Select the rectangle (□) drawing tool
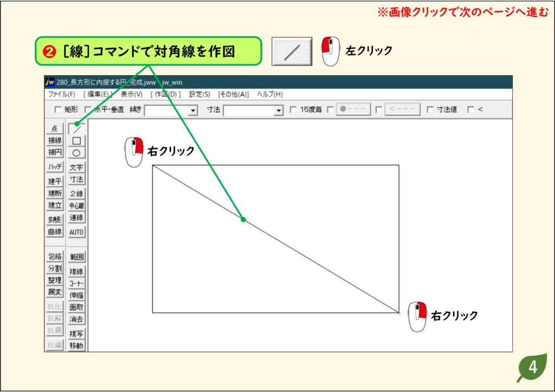The width and height of the screenshot is (555, 392). [76, 141]
